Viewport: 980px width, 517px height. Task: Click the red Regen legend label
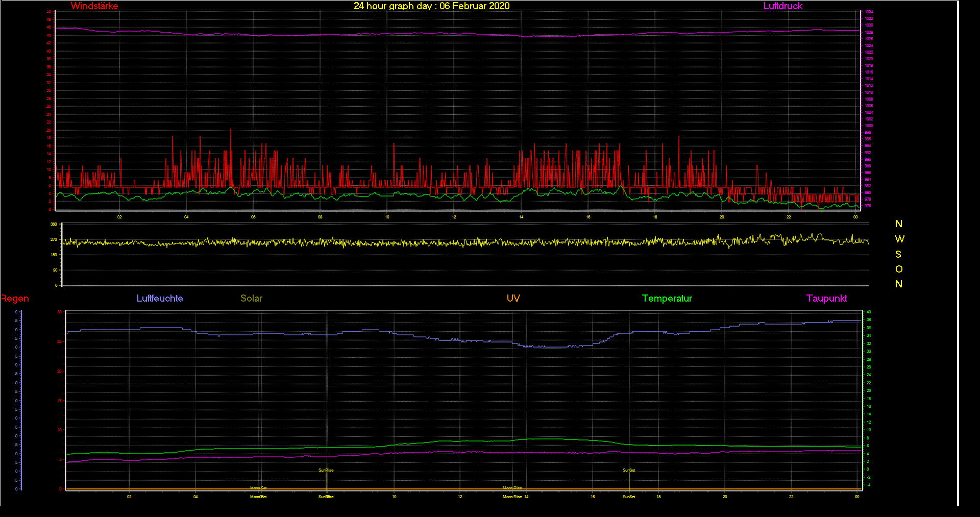point(15,299)
